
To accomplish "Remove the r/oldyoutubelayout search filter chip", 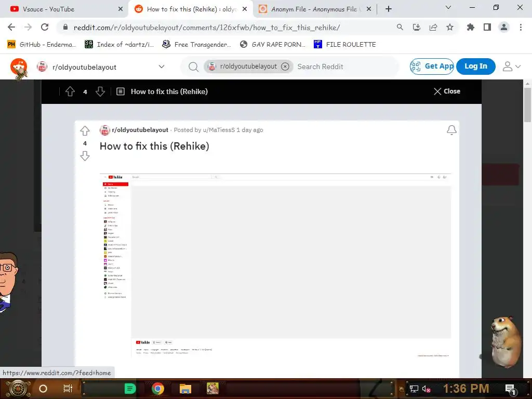I will click(x=285, y=66).
